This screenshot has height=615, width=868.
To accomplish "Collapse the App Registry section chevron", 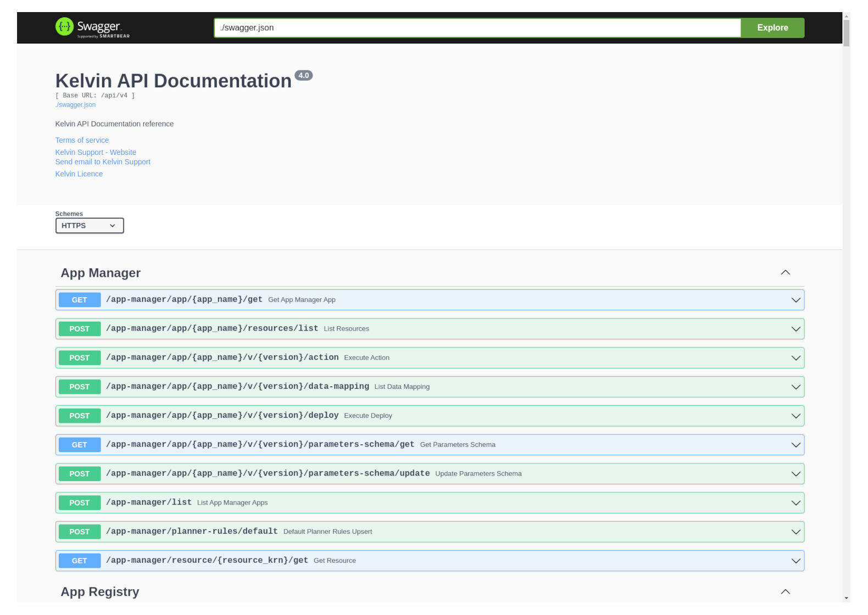I will click(785, 592).
